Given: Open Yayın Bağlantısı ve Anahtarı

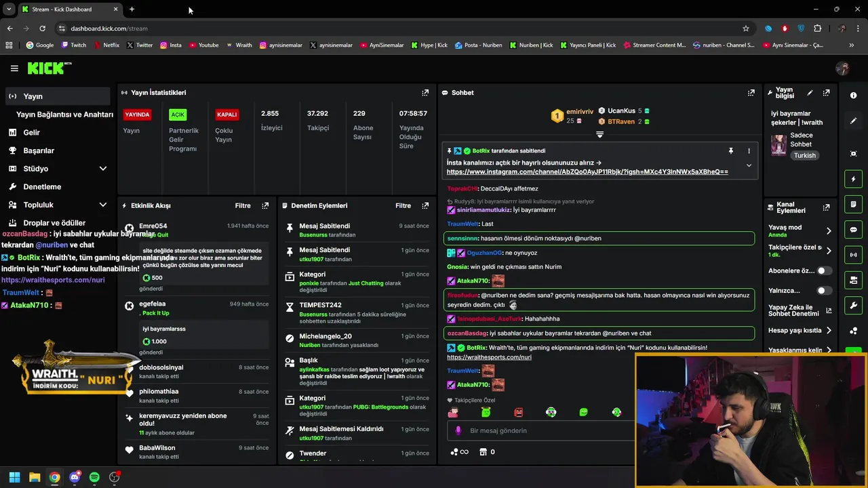Looking at the screenshot, I should pos(64,115).
